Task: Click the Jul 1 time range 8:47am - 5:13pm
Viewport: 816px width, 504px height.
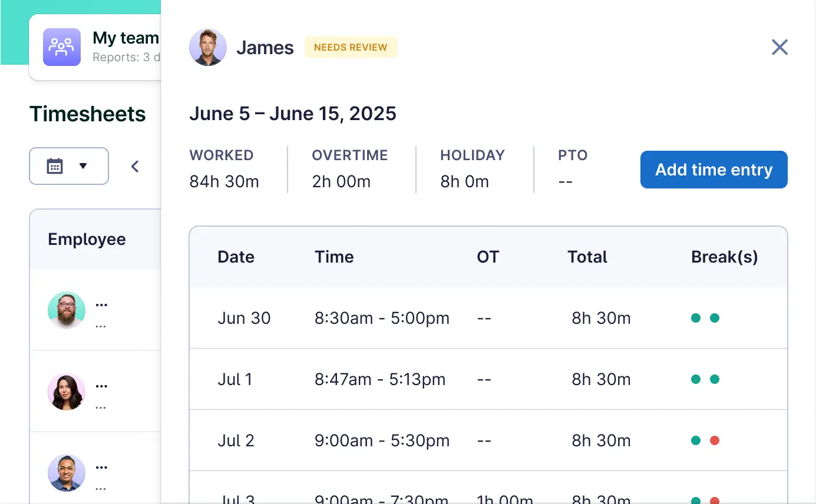Action: [x=380, y=379]
